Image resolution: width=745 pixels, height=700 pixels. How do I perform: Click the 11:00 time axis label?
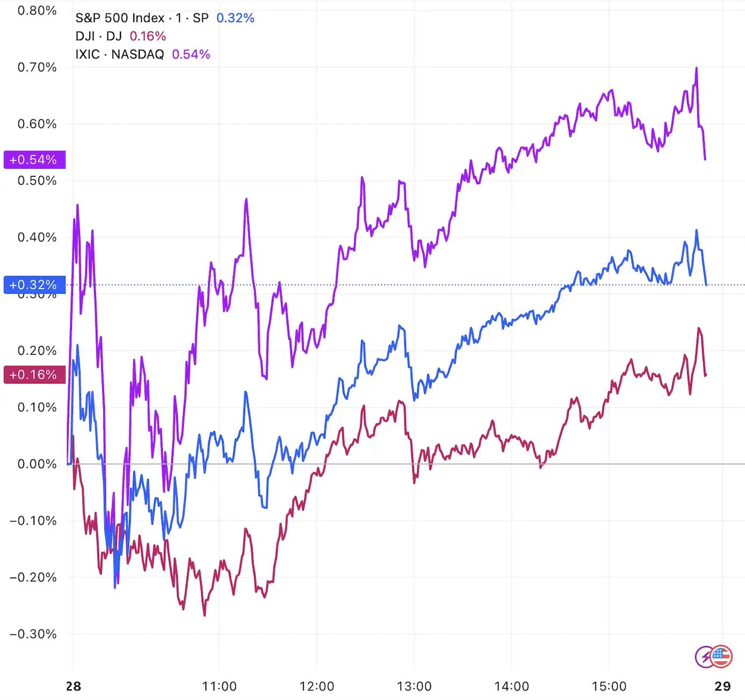click(219, 687)
